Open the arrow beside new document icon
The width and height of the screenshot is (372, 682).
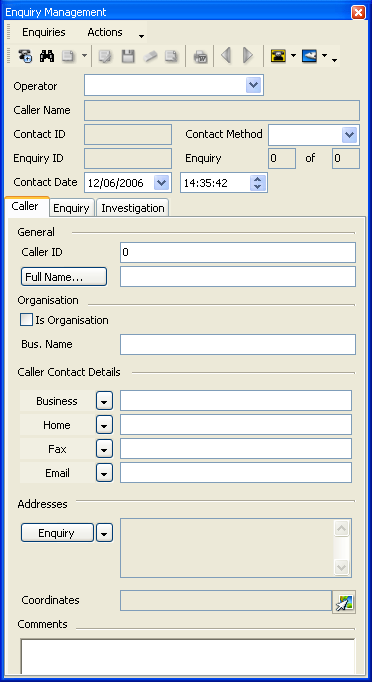click(84, 56)
